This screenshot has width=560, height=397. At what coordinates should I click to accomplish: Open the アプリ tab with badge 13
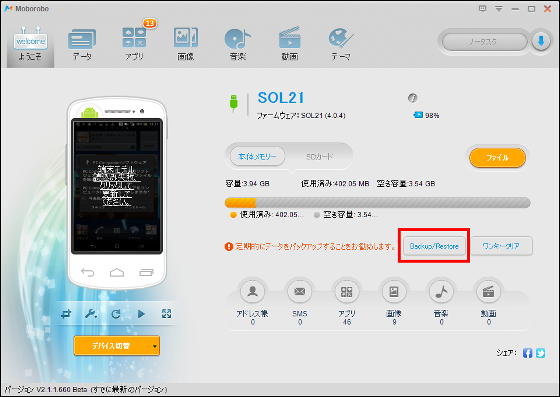(135, 43)
